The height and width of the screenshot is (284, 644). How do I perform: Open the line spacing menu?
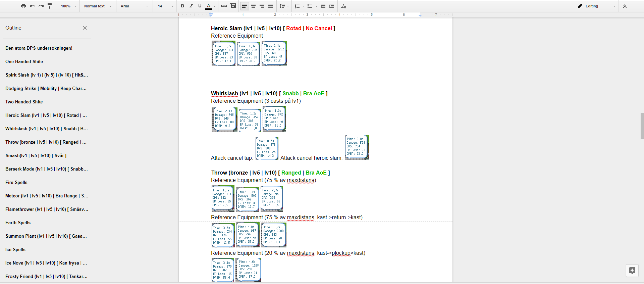click(x=284, y=6)
